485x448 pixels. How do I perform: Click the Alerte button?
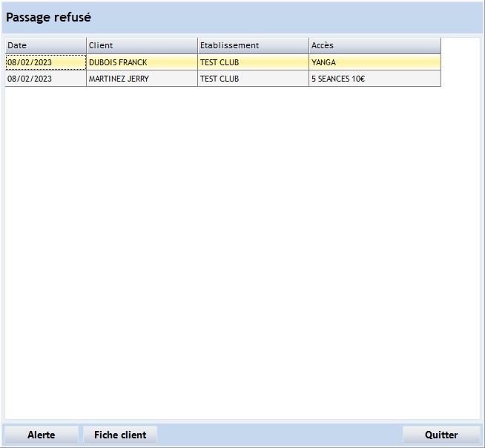[41, 435]
